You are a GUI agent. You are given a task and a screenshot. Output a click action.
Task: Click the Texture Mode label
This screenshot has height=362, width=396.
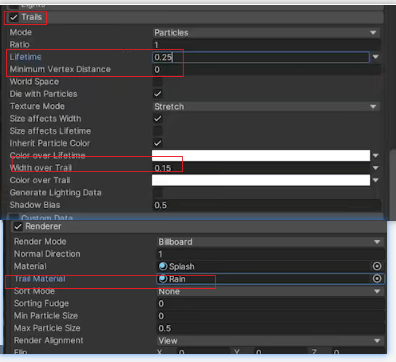point(37,106)
